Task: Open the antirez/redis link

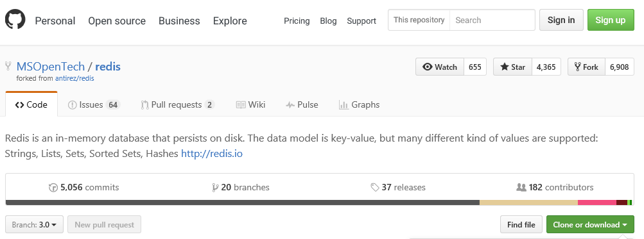Action: 74,78
